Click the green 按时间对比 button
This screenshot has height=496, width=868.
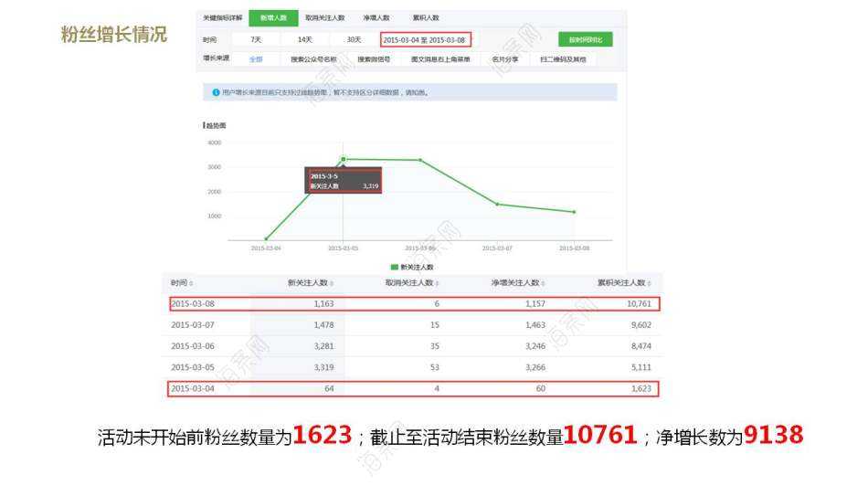click(585, 39)
